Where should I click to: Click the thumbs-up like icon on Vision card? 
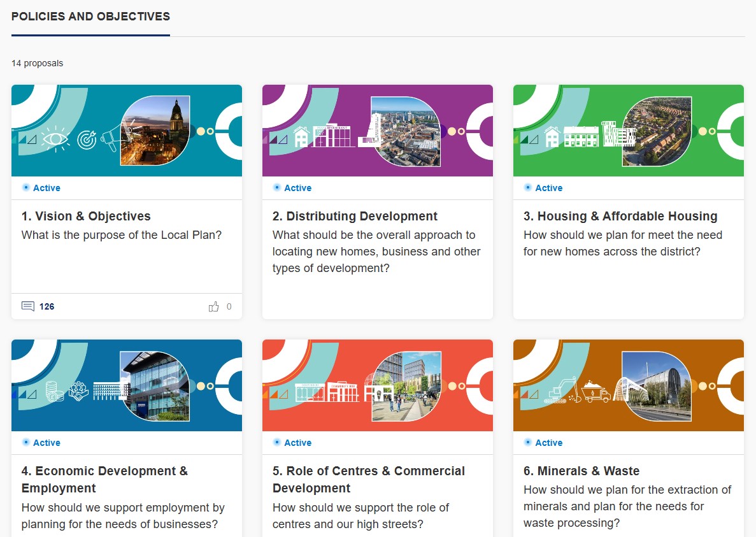(214, 307)
